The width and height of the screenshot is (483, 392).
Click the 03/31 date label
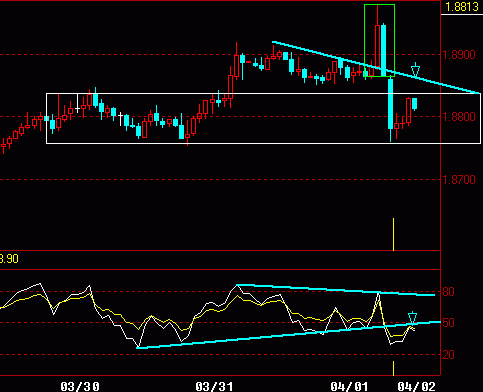pos(214,386)
